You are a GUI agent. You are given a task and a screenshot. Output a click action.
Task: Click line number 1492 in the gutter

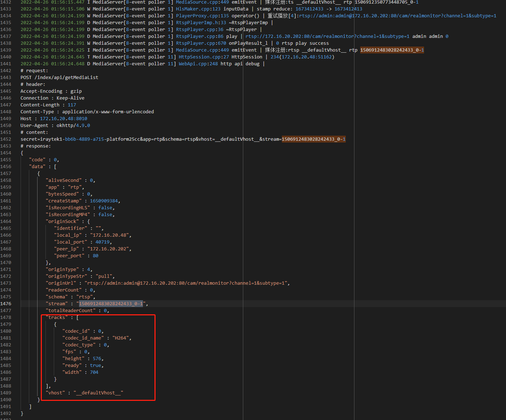(x=6, y=414)
